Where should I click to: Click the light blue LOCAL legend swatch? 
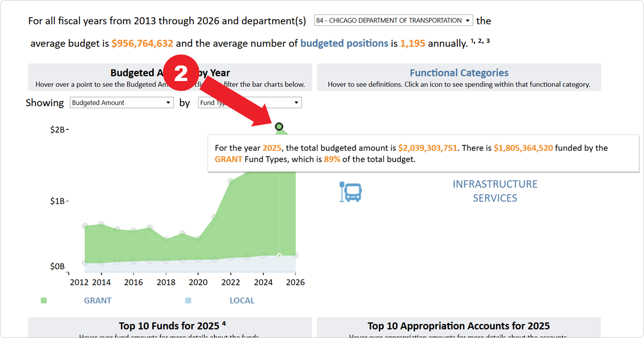pyautogui.click(x=188, y=300)
